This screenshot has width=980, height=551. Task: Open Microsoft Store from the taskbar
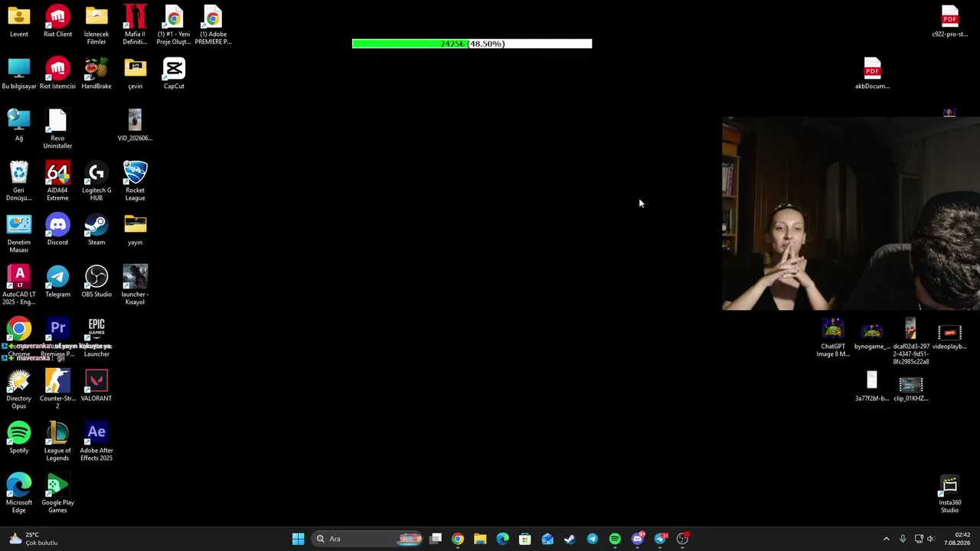point(525,539)
